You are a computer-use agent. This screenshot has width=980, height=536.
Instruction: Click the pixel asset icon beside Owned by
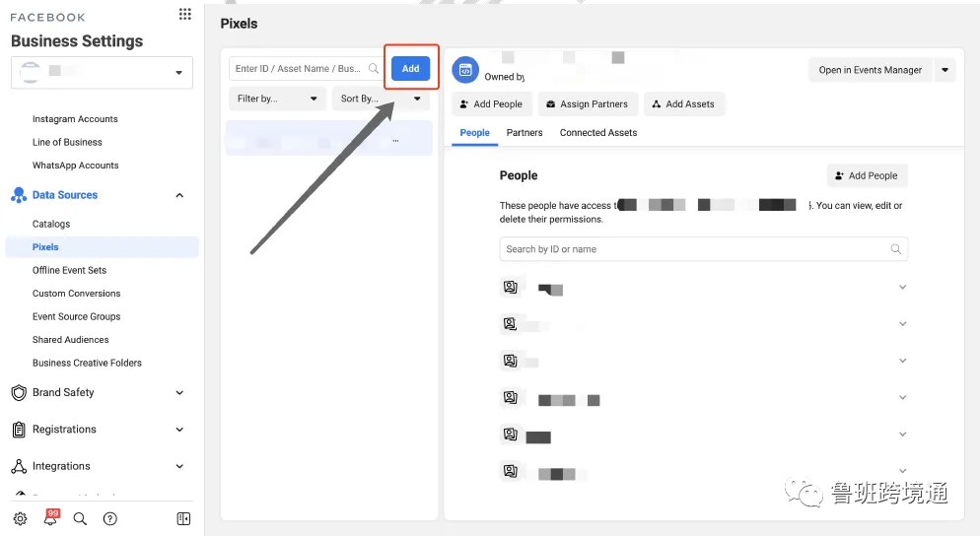click(465, 70)
